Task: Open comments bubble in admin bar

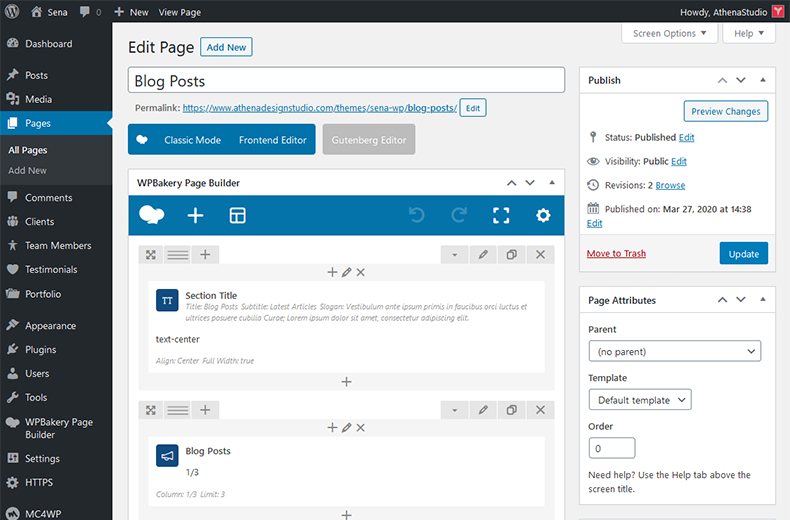Action: point(90,12)
